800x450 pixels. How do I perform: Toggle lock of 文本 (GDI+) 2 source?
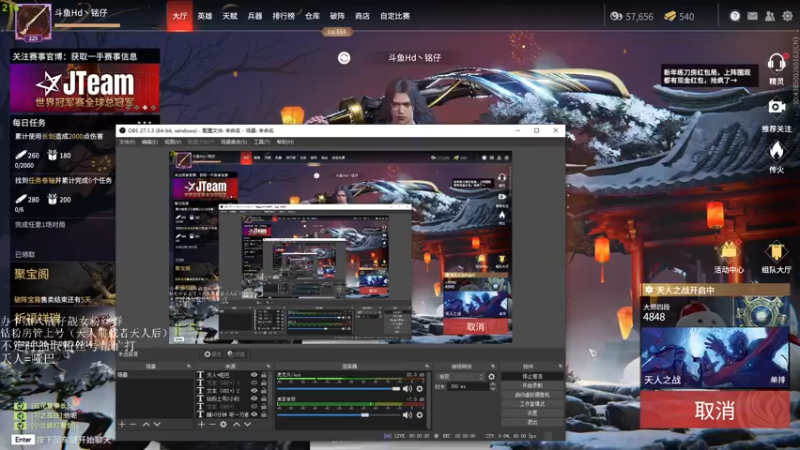pyautogui.click(x=264, y=391)
